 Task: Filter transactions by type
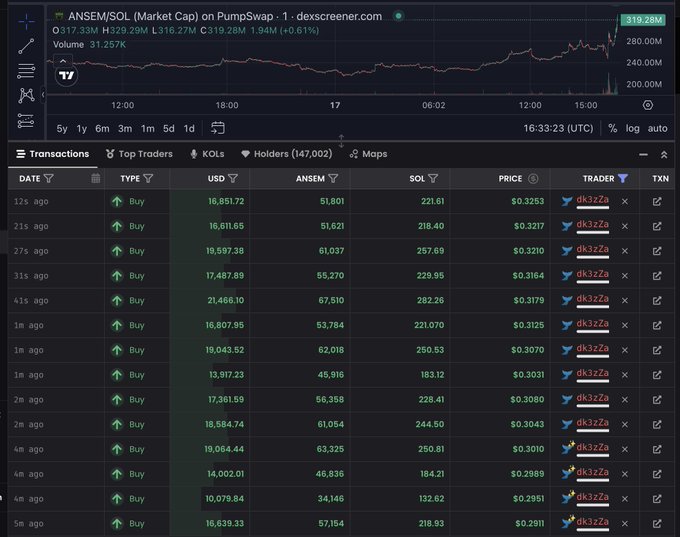[x=148, y=178]
